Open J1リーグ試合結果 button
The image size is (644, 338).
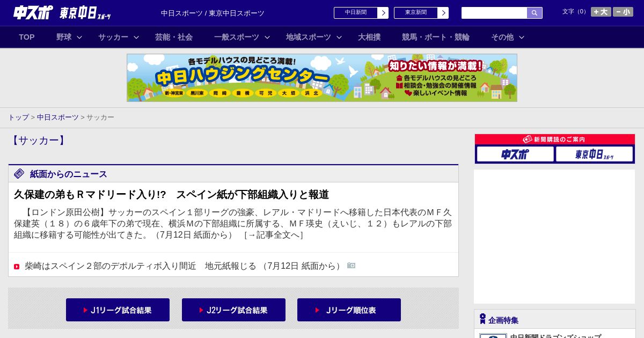click(118, 310)
